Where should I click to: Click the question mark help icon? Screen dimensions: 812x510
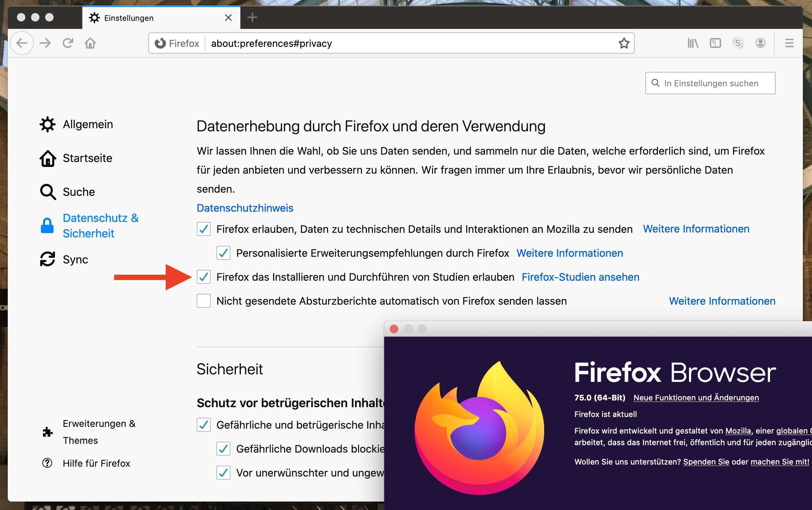pos(47,463)
